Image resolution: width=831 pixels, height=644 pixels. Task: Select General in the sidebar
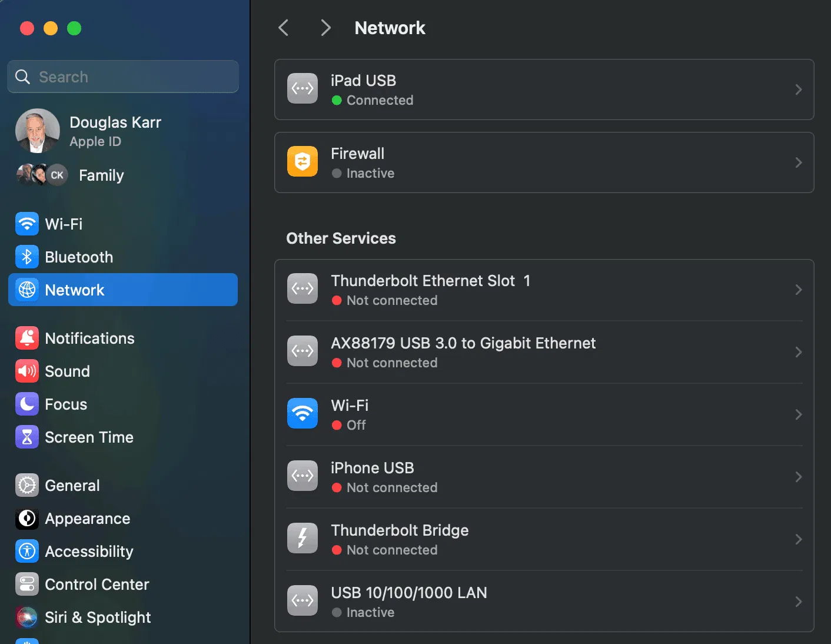coord(72,486)
